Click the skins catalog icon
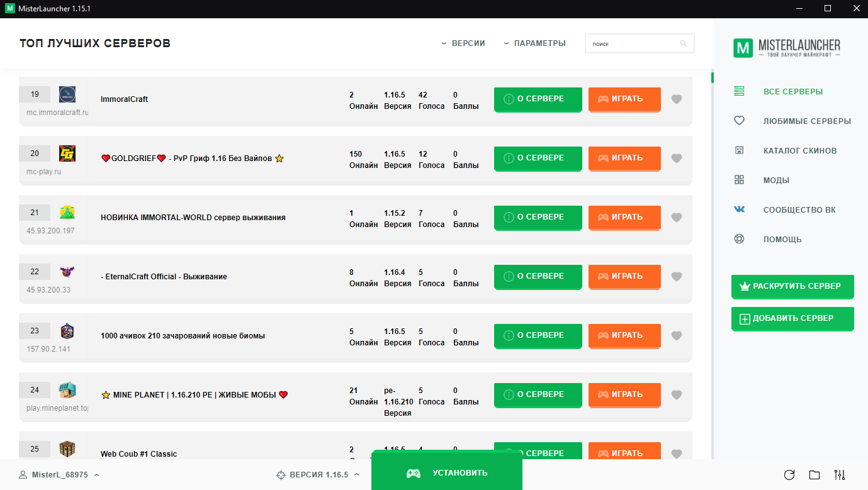 tap(740, 150)
